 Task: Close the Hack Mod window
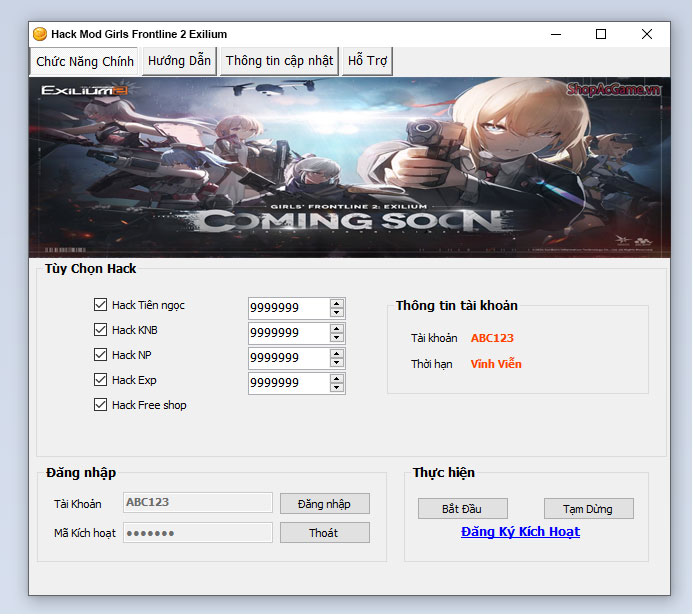point(647,34)
